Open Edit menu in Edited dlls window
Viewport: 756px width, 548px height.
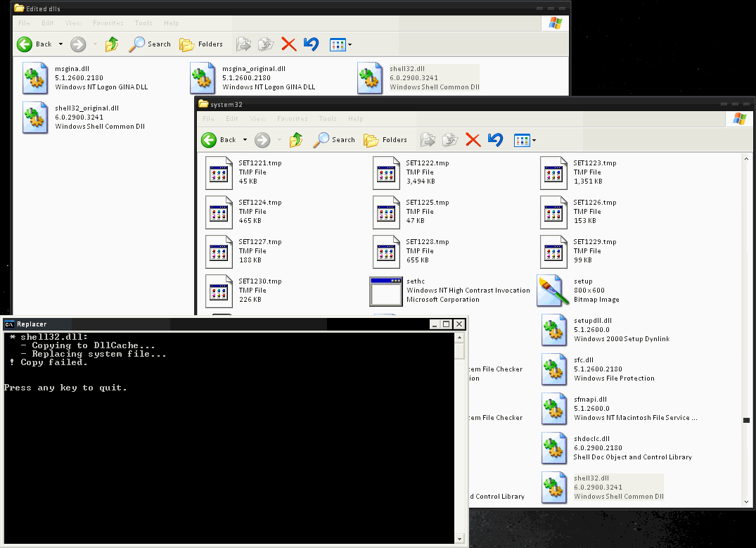(x=48, y=23)
